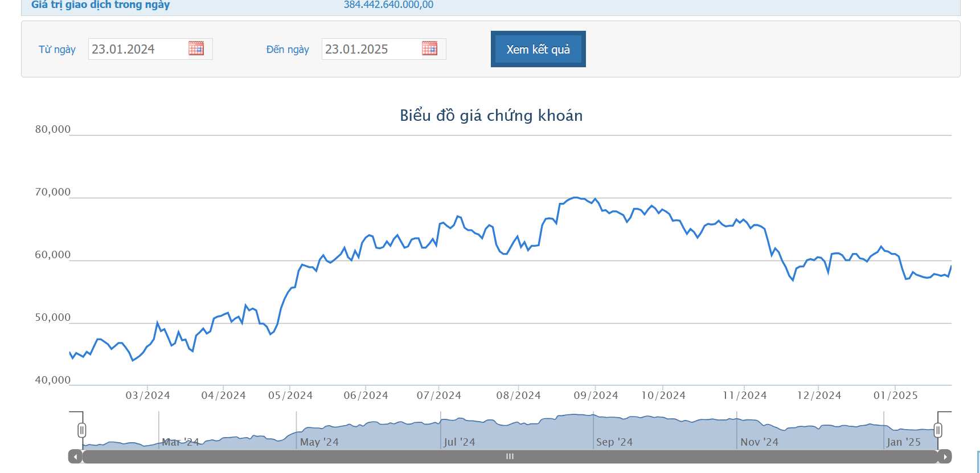Click the navigator scrollbar's left arrow
The width and height of the screenshot is (980, 473).
[75, 456]
